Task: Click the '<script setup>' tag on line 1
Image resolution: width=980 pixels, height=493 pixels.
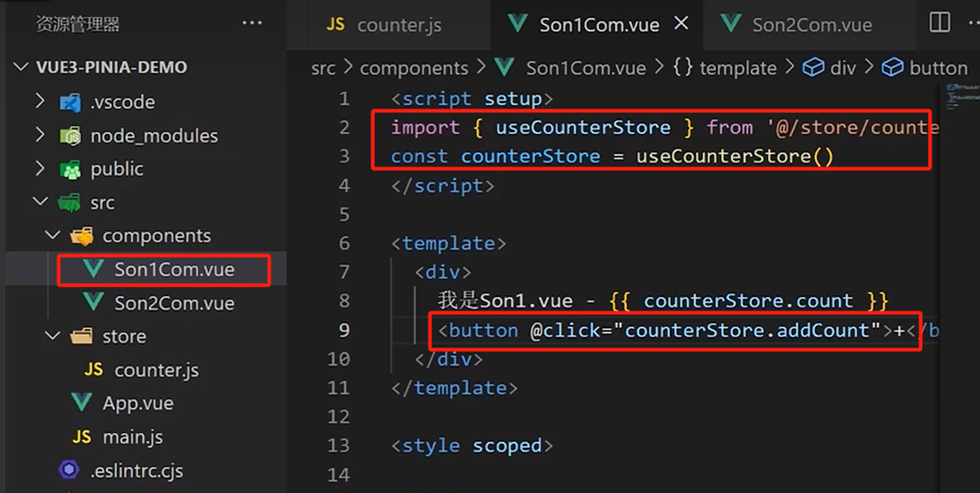Action: click(x=472, y=98)
